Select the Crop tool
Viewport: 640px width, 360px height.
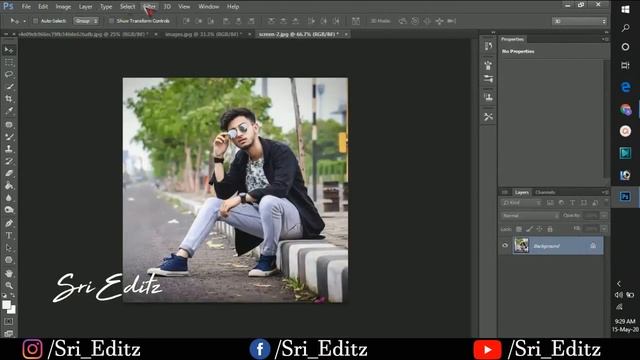pos(9,99)
